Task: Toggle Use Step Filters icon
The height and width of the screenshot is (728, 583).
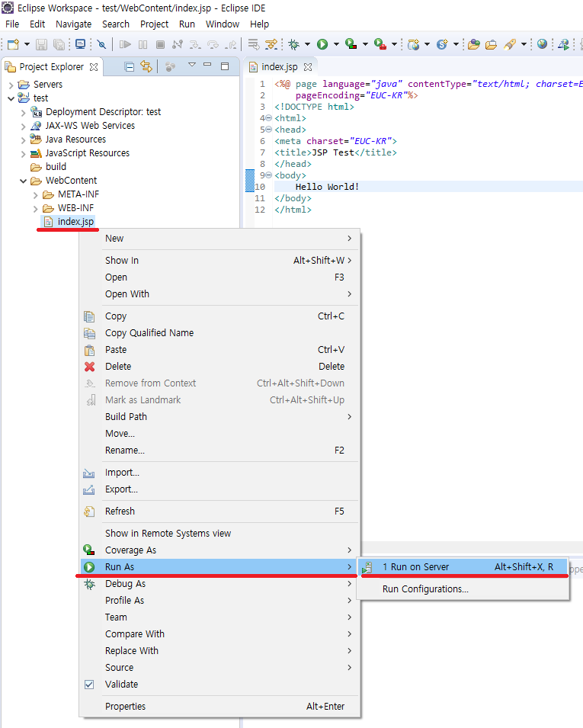Action: pos(271,44)
